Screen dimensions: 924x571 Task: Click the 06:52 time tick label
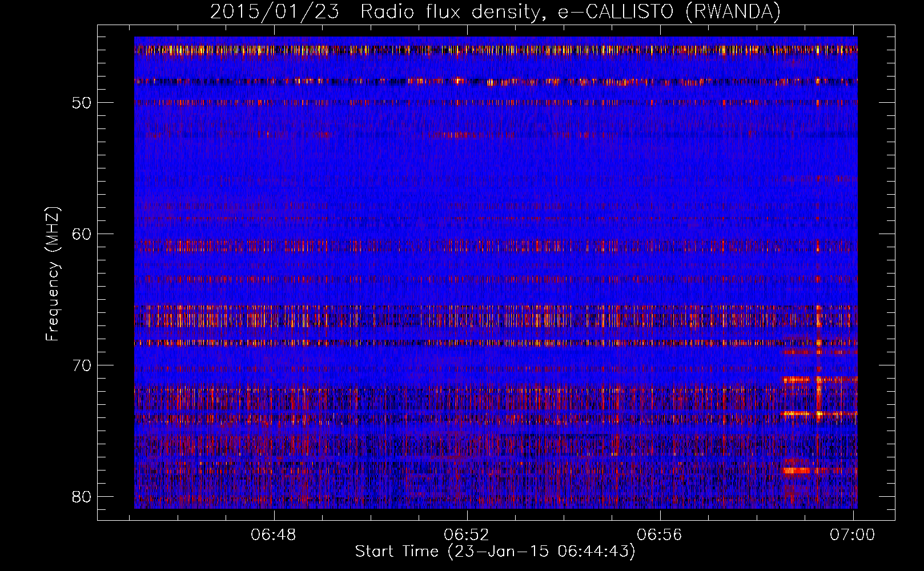[x=467, y=534]
